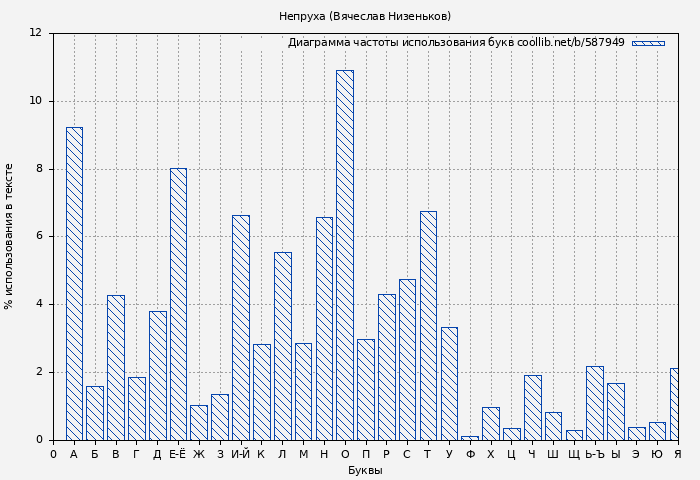Viewport: 700px width, 480px height.
Task: Click the y-axis tick label 6
Action: [x=39, y=236]
